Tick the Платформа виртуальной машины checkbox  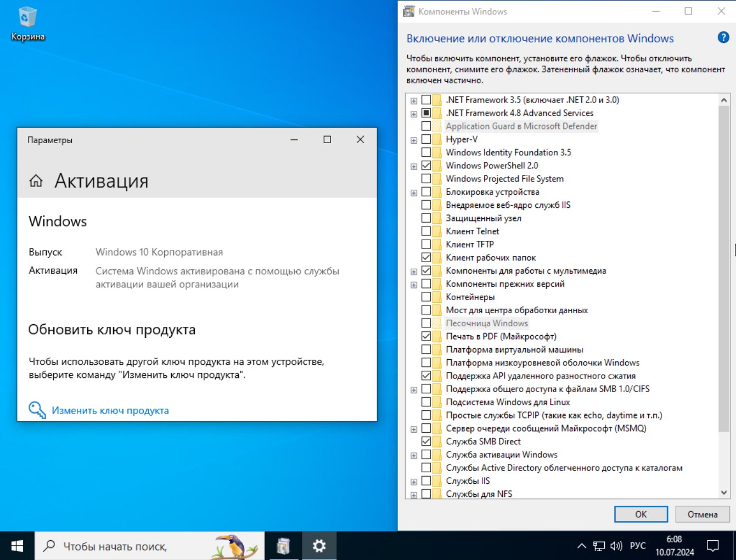click(x=426, y=349)
